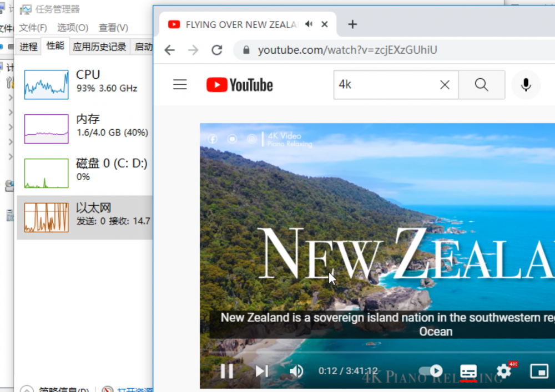Open 查看(V) menu in Task Manager
The image size is (555, 392).
point(113,28)
